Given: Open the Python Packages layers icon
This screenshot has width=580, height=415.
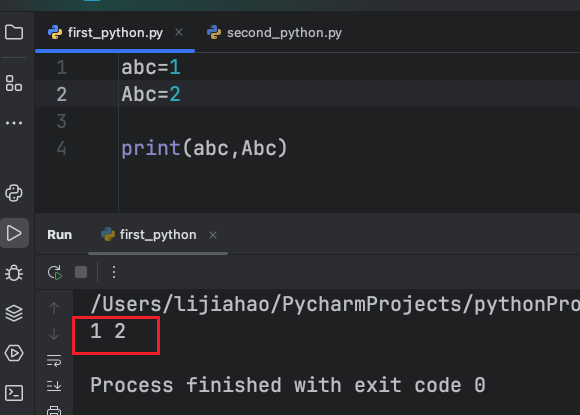Looking at the screenshot, I should (x=14, y=313).
